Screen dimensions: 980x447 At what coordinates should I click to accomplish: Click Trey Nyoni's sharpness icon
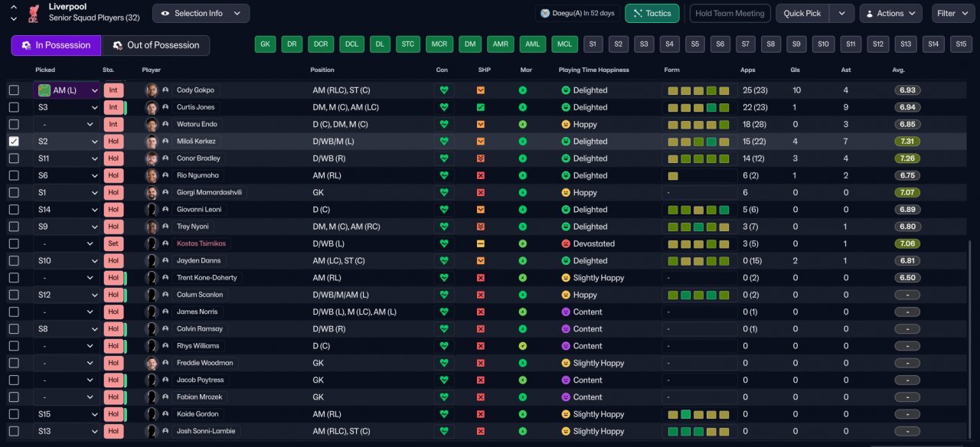[x=481, y=227]
